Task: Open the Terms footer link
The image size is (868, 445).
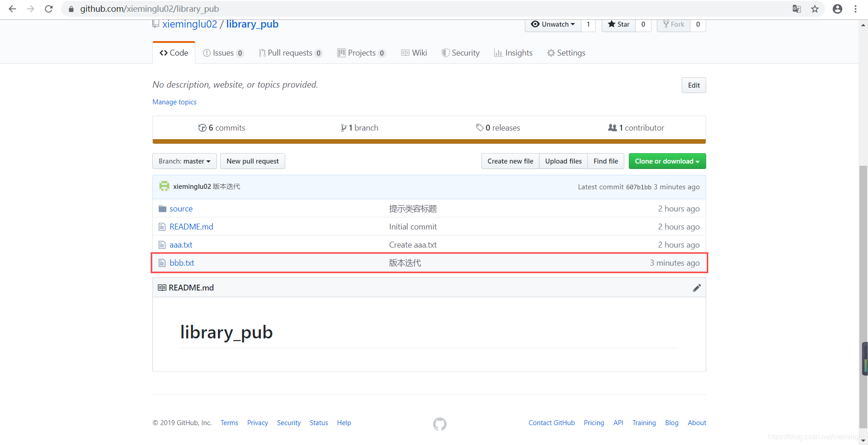Action: point(229,423)
